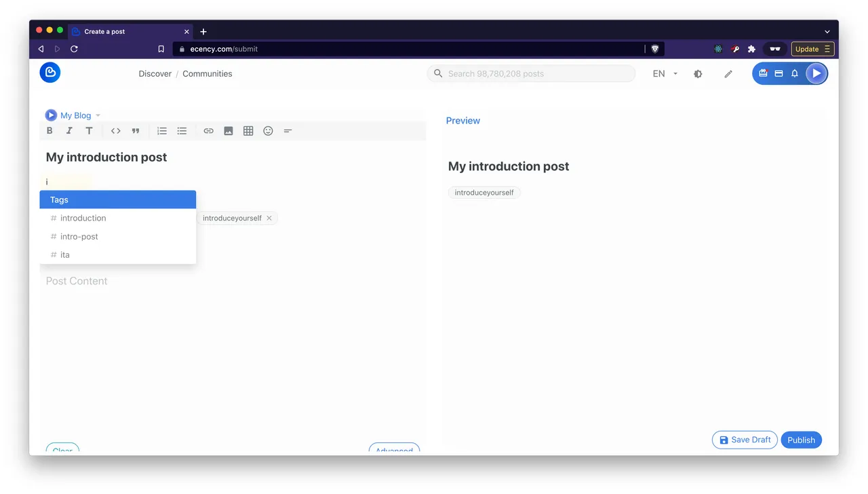The image size is (868, 494).
Task: Toggle dark theme brightness icon
Action: click(698, 74)
